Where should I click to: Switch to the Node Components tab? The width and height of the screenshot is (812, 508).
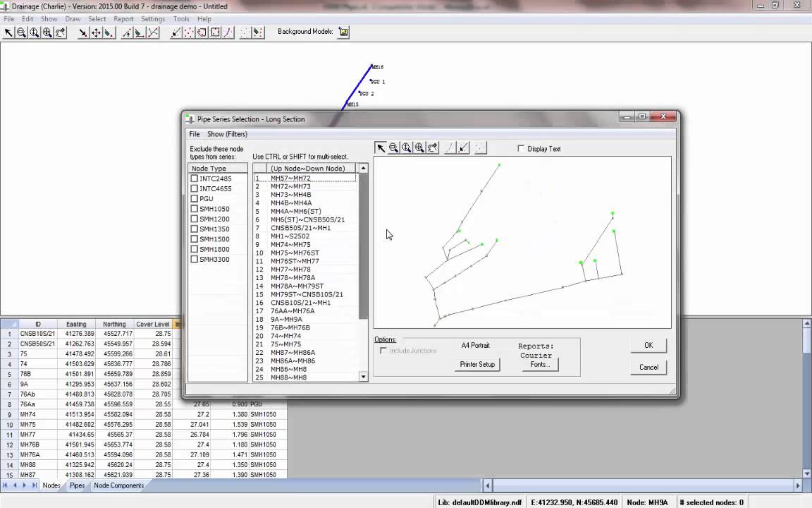[x=118, y=485]
